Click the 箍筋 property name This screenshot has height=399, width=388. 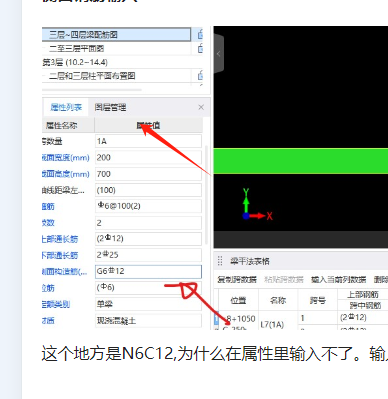coord(48,207)
